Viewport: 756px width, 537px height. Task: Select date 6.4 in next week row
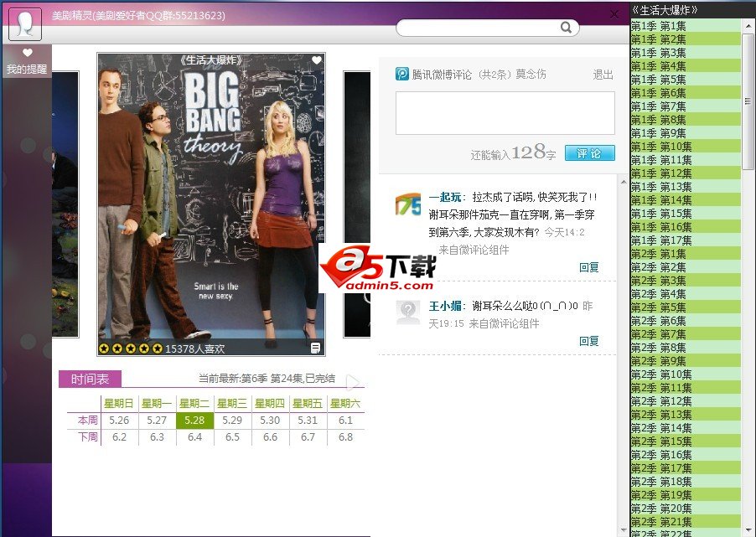click(194, 437)
